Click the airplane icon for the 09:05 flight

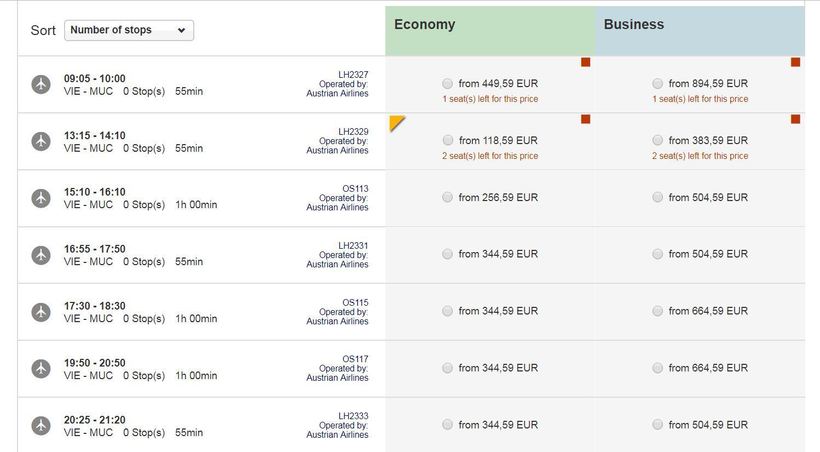41,85
